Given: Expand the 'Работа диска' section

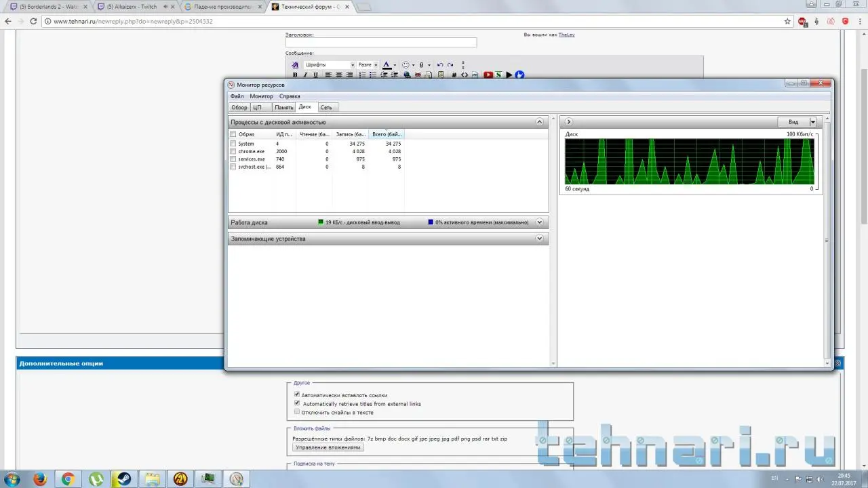Looking at the screenshot, I should tap(540, 222).
